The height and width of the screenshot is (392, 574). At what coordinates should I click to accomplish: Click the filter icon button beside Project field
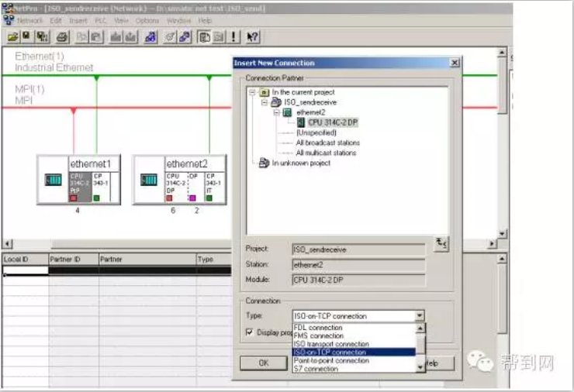pyautogui.click(x=441, y=243)
